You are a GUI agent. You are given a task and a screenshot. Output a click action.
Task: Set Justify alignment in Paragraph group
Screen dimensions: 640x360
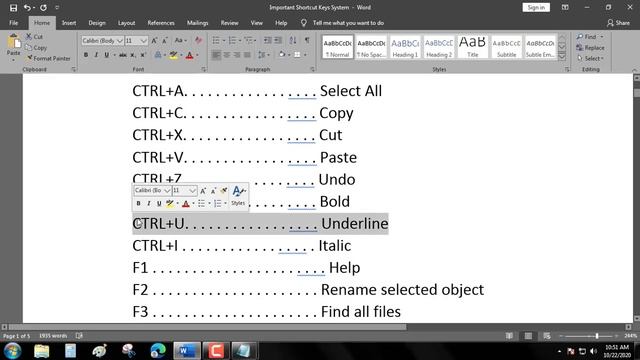click(x=247, y=55)
